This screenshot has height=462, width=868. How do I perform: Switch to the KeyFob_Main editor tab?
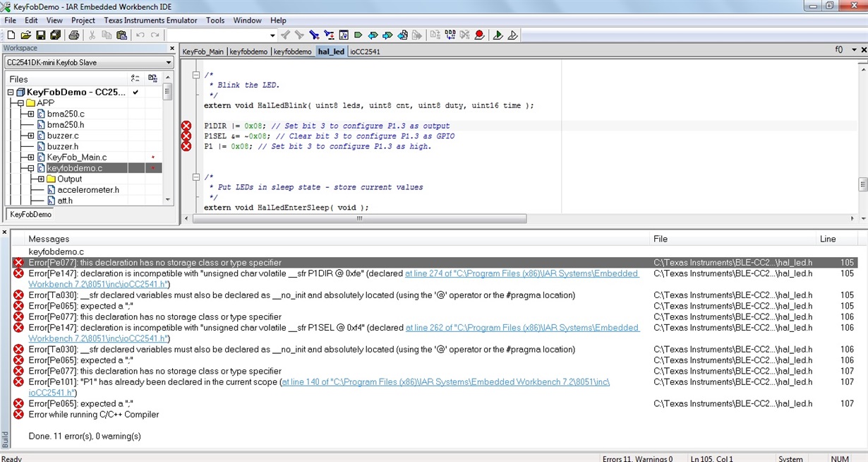203,52
